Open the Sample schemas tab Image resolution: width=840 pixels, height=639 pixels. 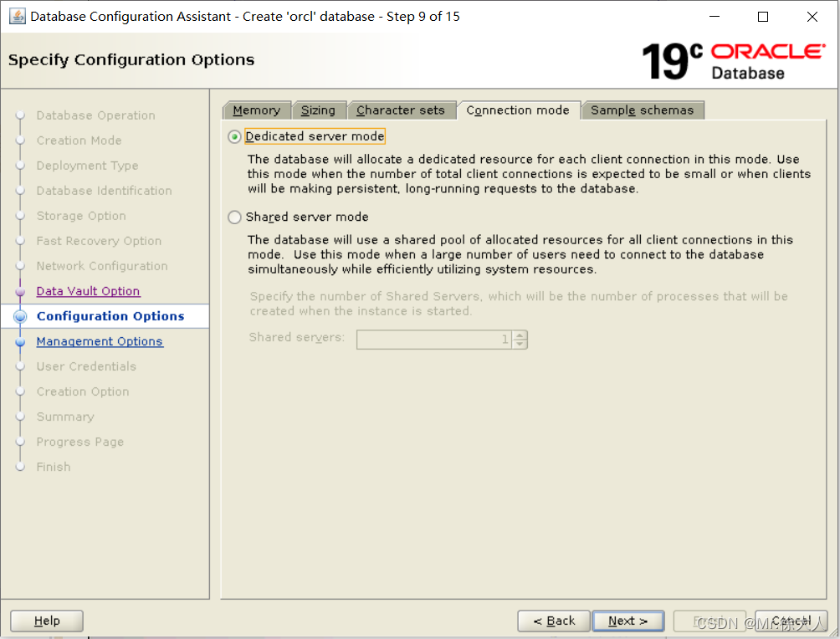click(x=643, y=110)
